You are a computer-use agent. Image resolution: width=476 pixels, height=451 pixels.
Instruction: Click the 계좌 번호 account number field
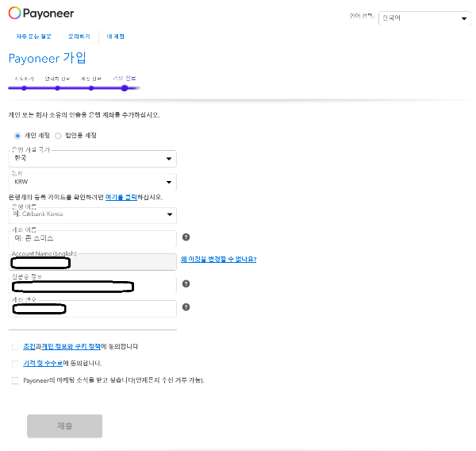92,309
